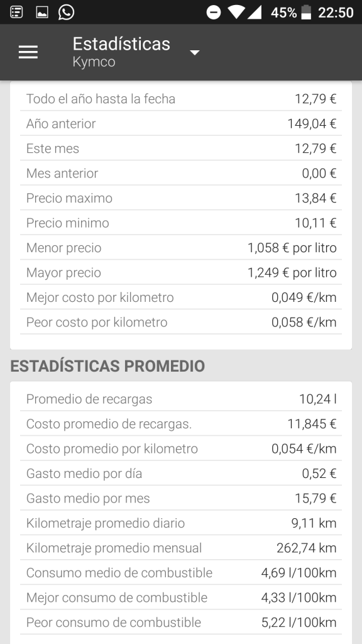This screenshot has height=644, width=362.
Task: Tap the Wi-Fi signal icon
Action: [236, 13]
